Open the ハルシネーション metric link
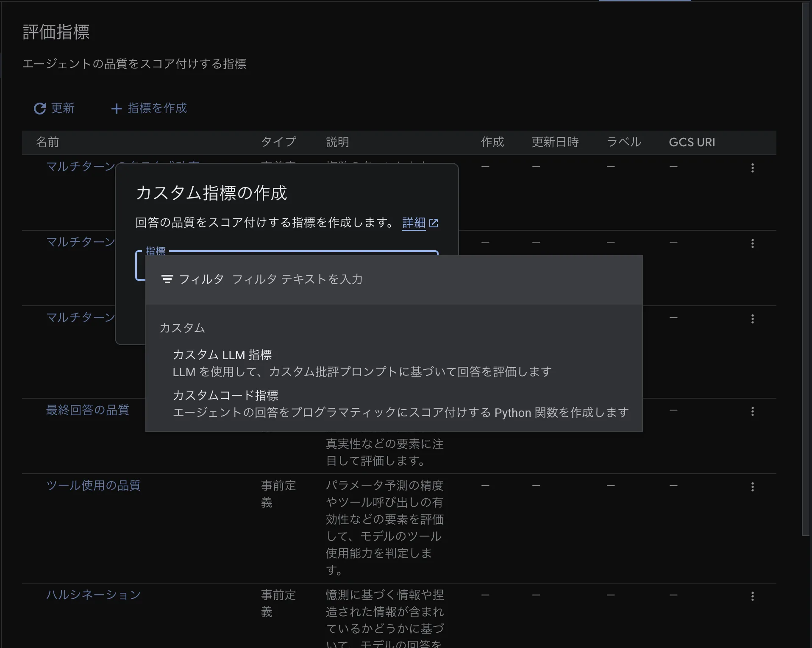Viewport: 812px width, 648px height. pyautogui.click(x=93, y=595)
